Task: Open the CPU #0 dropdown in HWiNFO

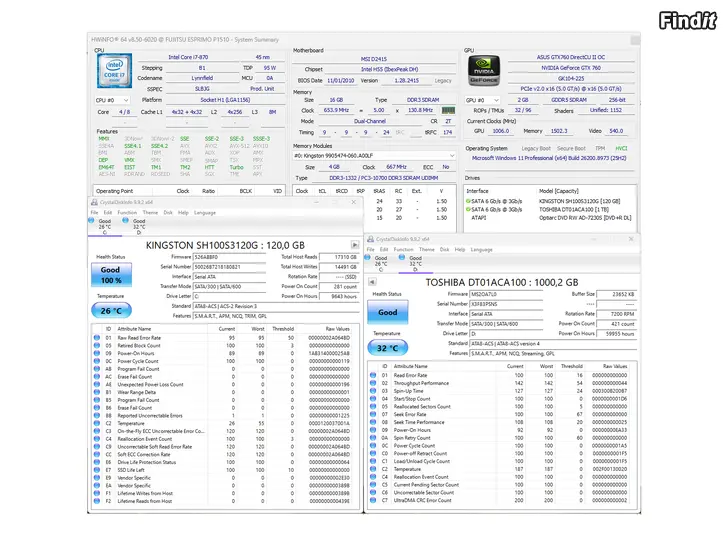Action: click(112, 100)
